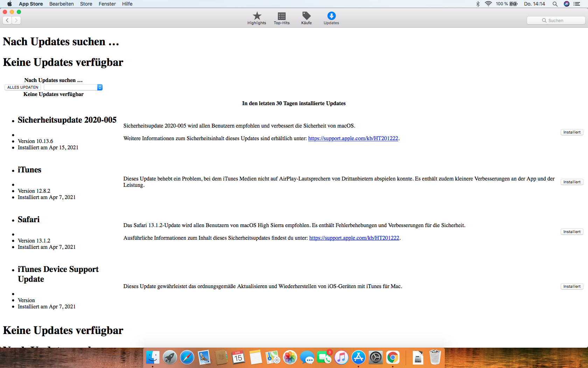588x368 pixels.
Task: Open System Preferences in the Dock
Action: [376, 357]
